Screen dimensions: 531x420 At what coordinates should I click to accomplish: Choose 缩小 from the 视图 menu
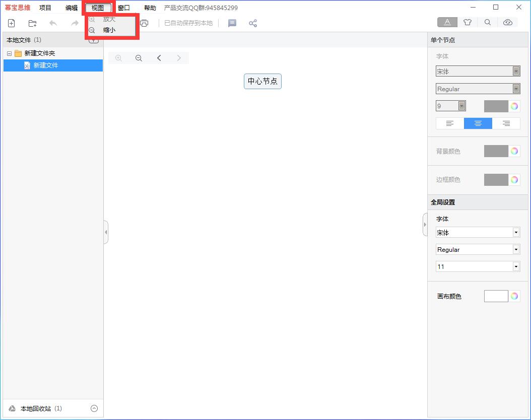click(109, 30)
